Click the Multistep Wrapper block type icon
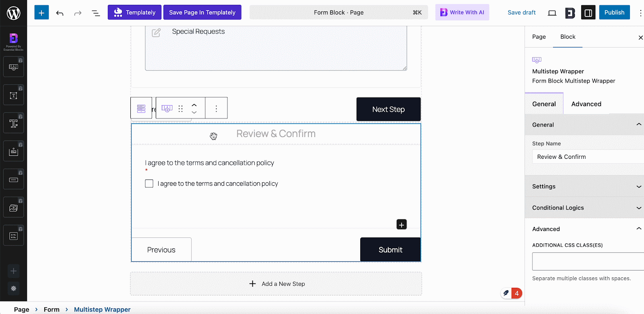 pos(167,108)
